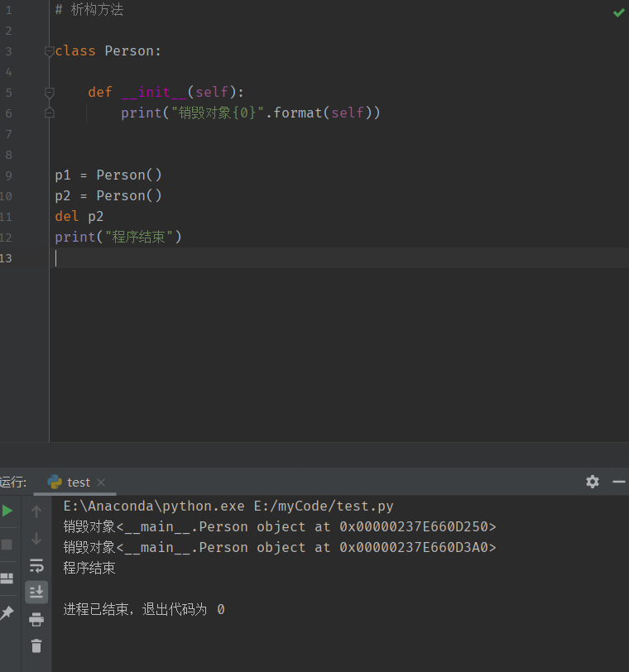Click the '运行:' panel label
The image size is (629, 672).
(x=13, y=482)
